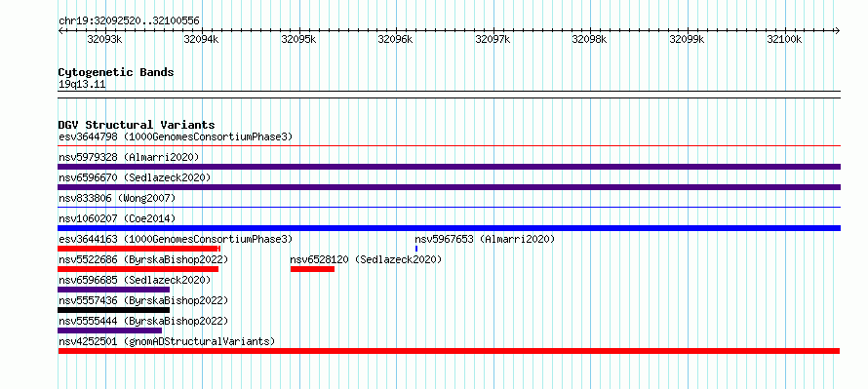Open nsv1060207 (Coe2014) variant label
This screenshot has width=868, height=389.
(x=117, y=218)
